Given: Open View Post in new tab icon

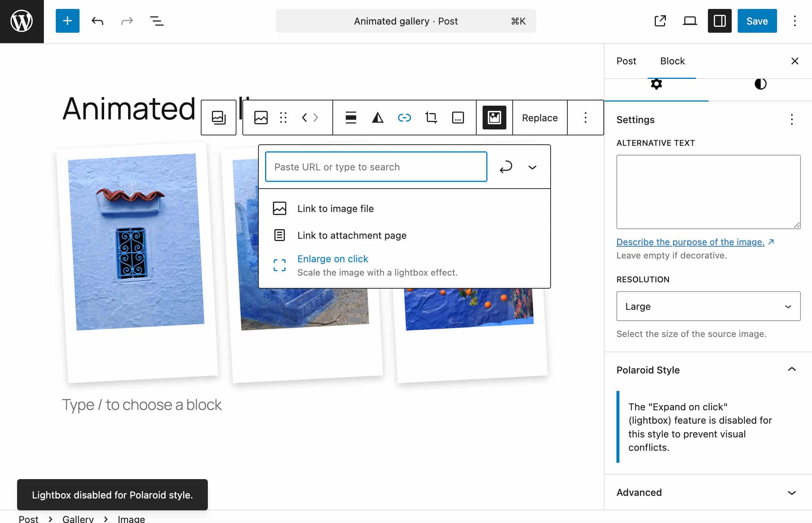Looking at the screenshot, I should (x=660, y=21).
